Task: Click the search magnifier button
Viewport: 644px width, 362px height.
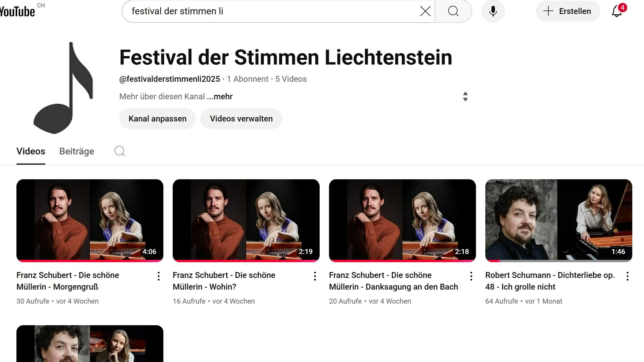Action: pyautogui.click(x=453, y=11)
